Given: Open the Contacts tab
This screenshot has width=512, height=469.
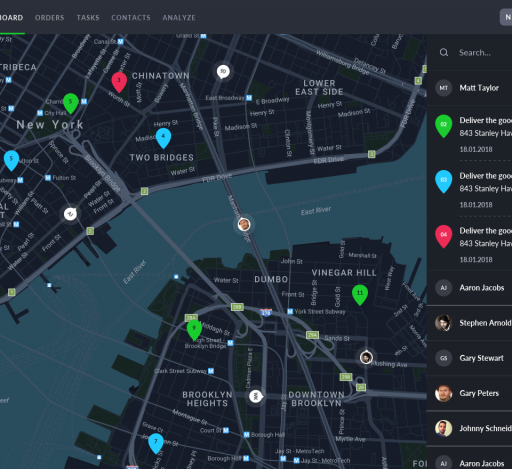Looking at the screenshot, I should click(x=131, y=18).
